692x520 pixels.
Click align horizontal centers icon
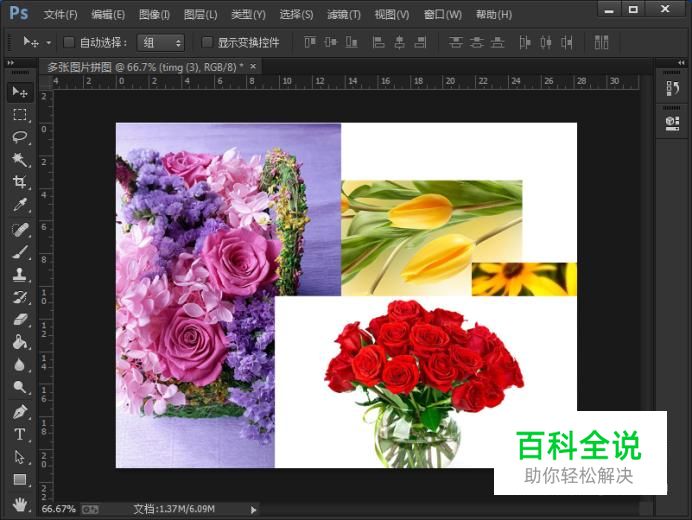(399, 42)
